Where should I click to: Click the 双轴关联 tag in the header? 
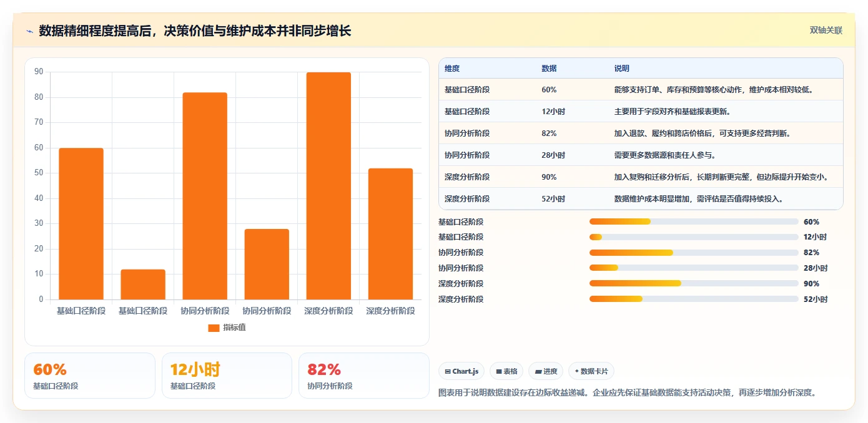point(826,31)
